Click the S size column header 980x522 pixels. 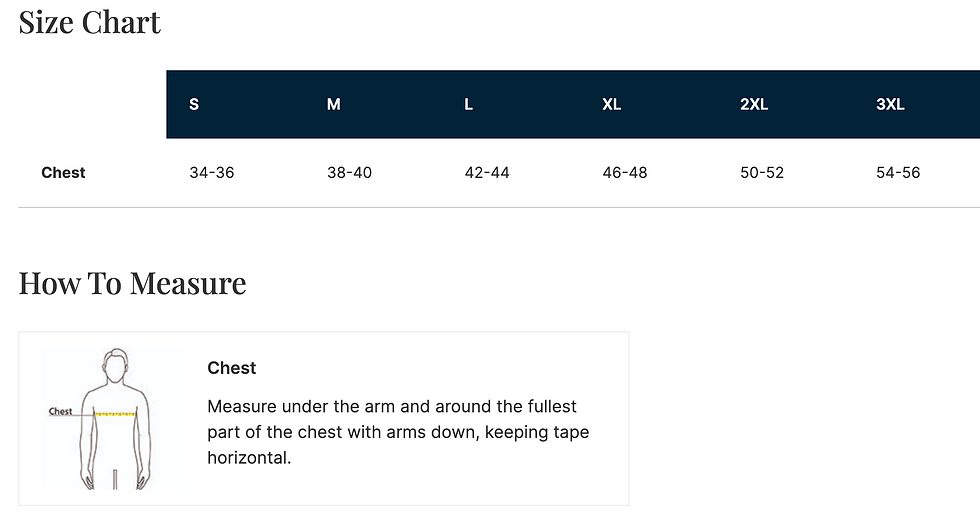click(194, 104)
